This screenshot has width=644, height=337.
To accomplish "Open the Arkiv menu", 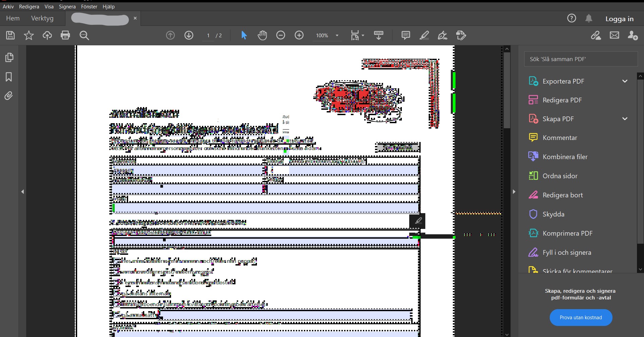I will (x=8, y=6).
